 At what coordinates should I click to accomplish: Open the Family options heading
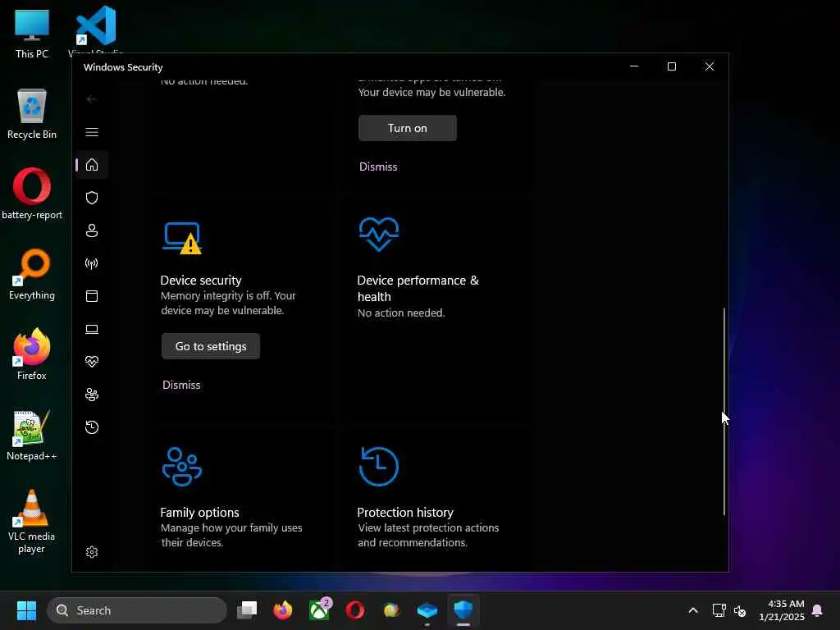(x=199, y=512)
